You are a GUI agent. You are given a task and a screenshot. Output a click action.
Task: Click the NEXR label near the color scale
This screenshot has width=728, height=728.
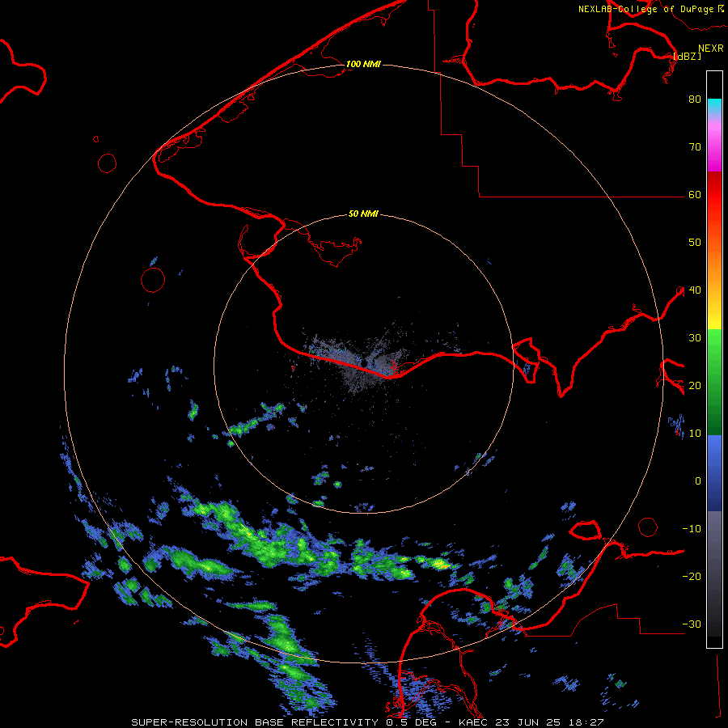[x=711, y=49]
